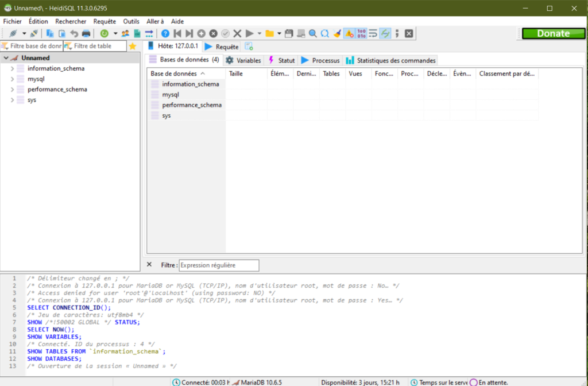Click the CSV file icon
Viewport: 588px width, 386px height.
pos(137,33)
